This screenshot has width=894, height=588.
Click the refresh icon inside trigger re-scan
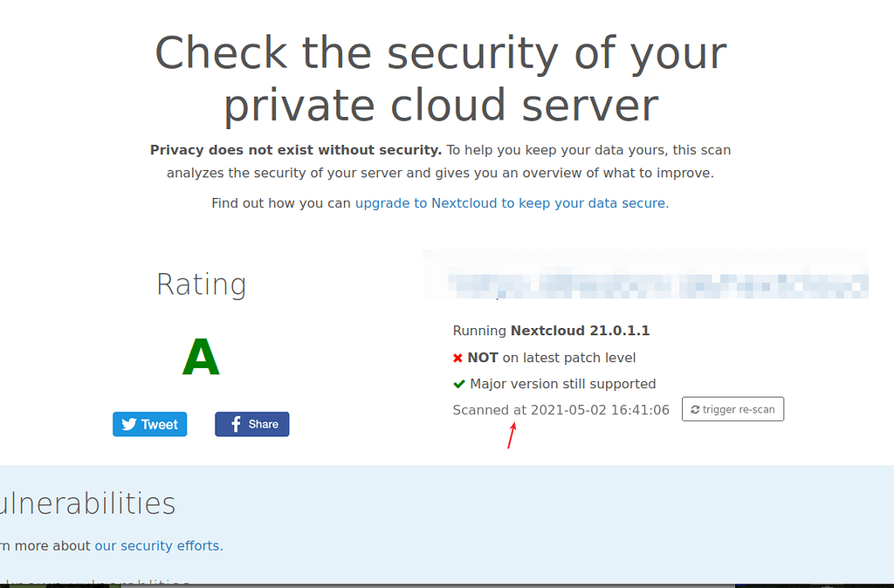695,408
